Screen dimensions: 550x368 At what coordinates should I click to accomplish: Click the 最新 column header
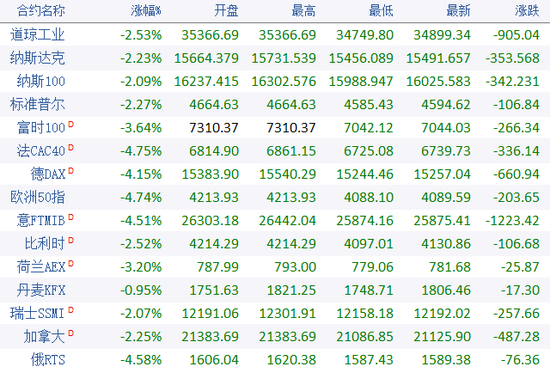458,11
